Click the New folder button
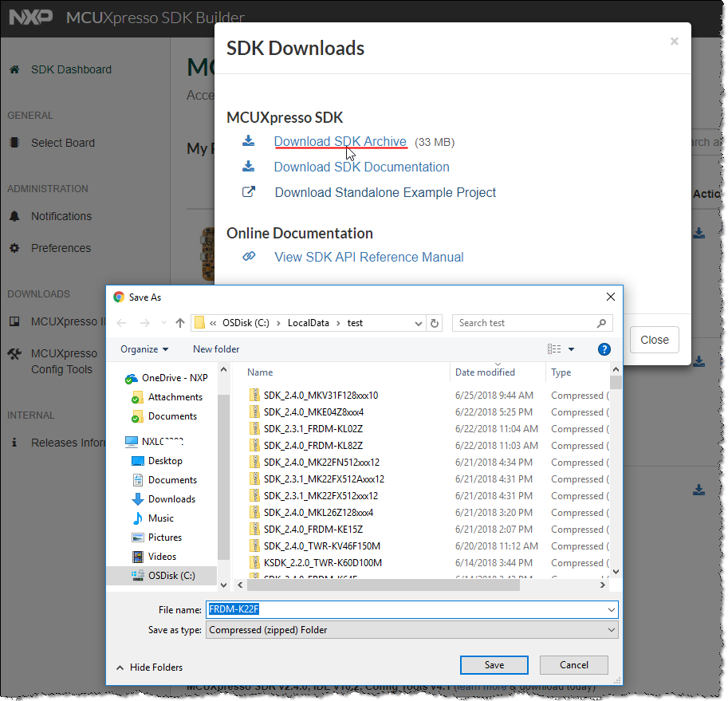 tap(216, 349)
